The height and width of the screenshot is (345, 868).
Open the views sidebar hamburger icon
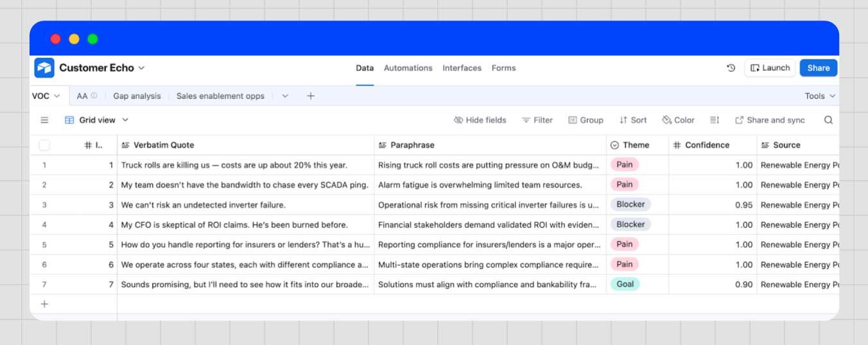[x=44, y=120]
